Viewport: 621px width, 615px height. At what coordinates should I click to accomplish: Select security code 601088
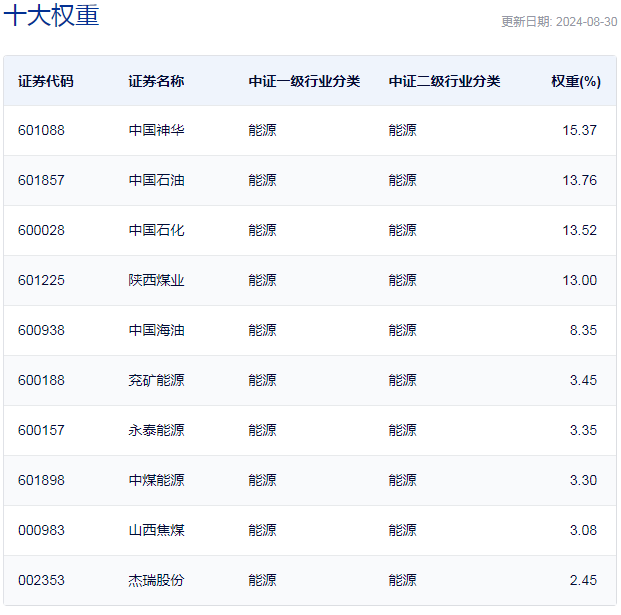tap(41, 130)
